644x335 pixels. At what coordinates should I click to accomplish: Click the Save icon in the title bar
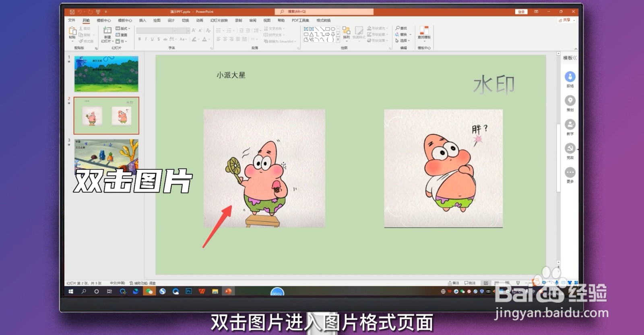(x=72, y=12)
